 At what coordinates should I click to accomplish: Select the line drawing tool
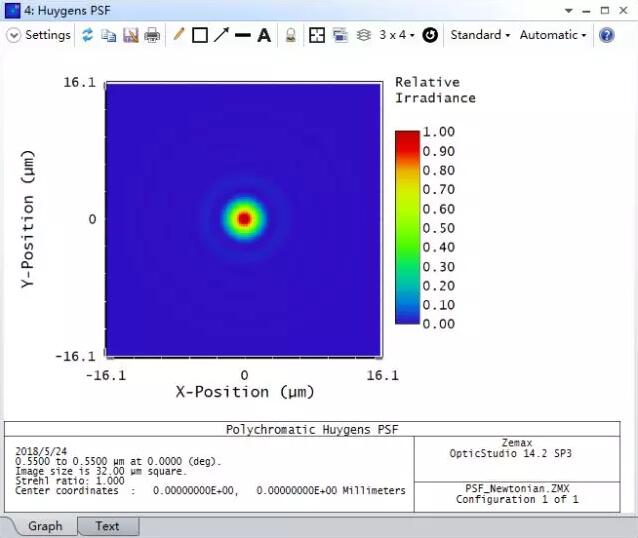tap(242, 35)
